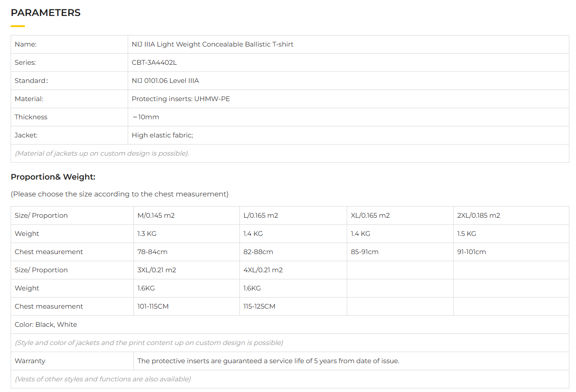This screenshot has height=392, width=576.
Task: Click the 3XL/0.21 m2 size cell
Action: coord(157,270)
